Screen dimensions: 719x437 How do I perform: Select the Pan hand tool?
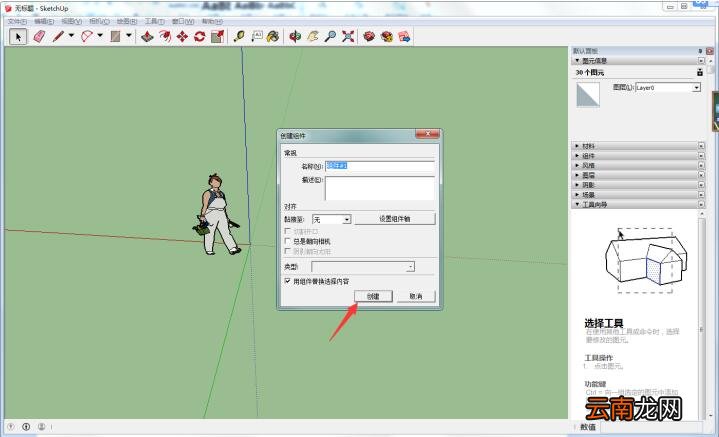(313, 36)
